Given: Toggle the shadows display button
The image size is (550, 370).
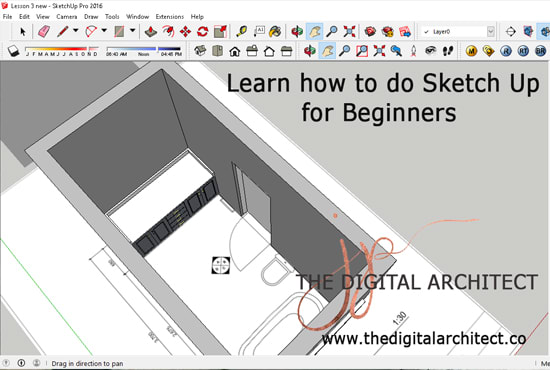Looking at the screenshot, I should [x=13, y=51].
